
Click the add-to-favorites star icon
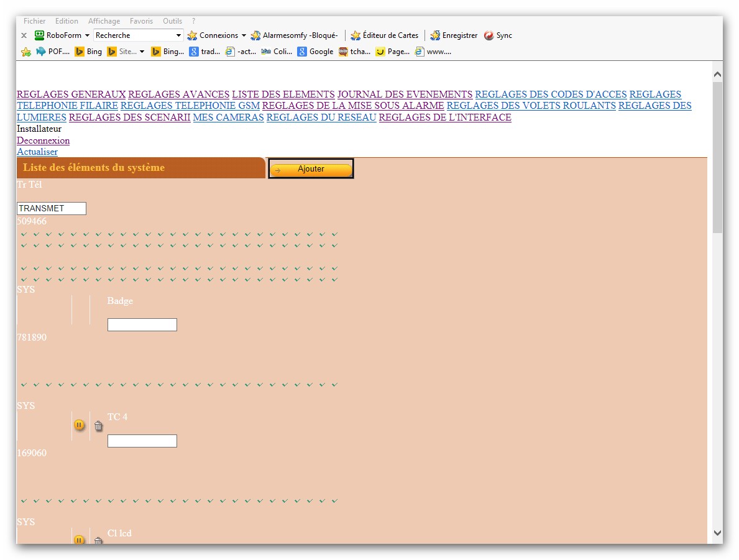[x=25, y=52]
